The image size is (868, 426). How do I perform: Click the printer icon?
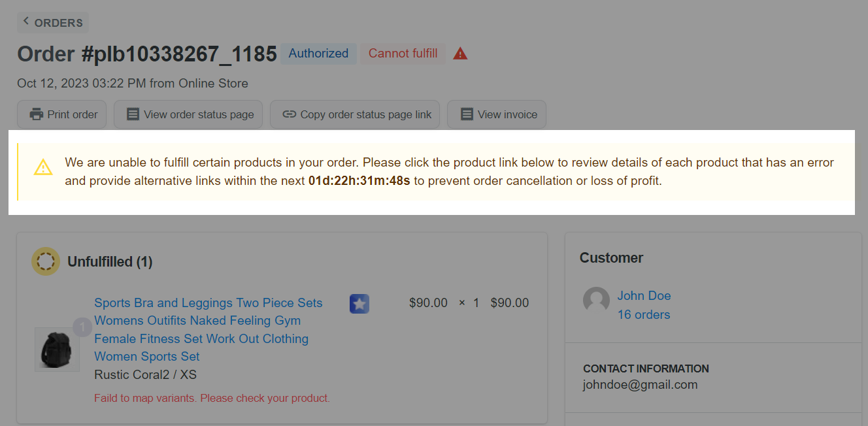pos(37,114)
